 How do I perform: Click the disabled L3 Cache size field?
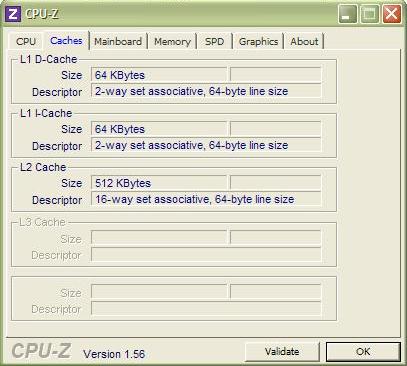159,237
